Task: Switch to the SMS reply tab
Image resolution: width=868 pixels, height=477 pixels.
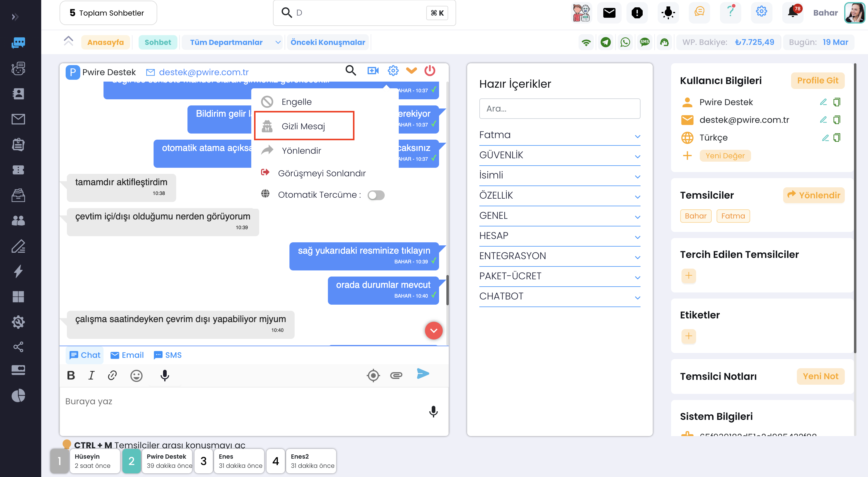Action: point(168,355)
